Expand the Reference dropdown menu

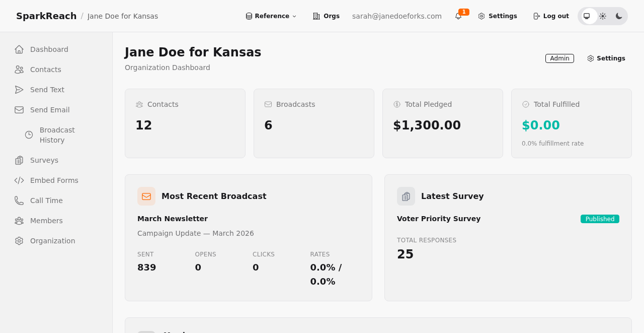[271, 16]
